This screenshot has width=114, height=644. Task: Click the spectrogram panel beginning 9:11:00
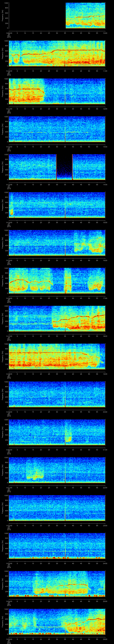[57, 91]
